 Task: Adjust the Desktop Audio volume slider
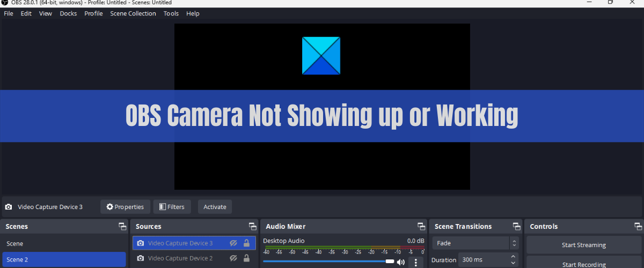pos(328,262)
